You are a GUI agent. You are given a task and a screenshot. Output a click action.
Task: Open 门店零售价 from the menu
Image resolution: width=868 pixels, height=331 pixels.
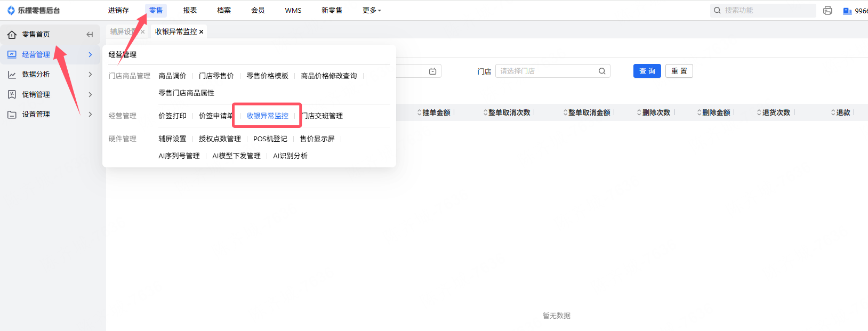tap(216, 76)
